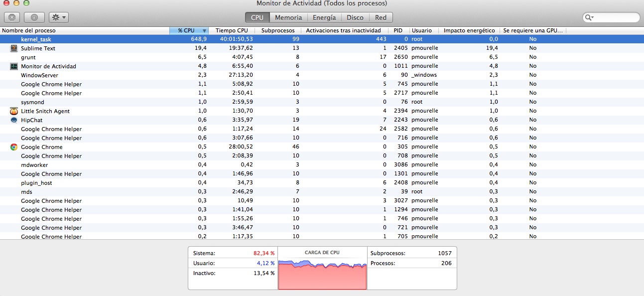
Task: Click the Inactivo 13,54 % value
Action: (x=264, y=273)
